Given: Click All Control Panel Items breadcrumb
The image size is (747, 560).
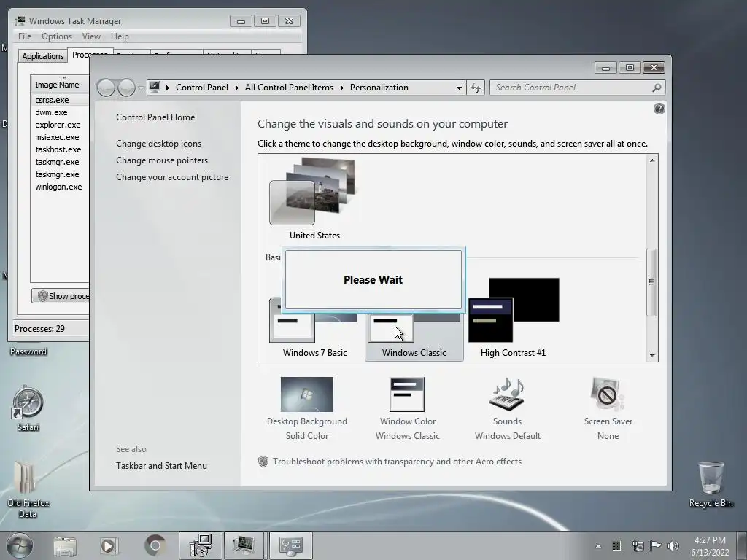Looking at the screenshot, I should click(289, 87).
